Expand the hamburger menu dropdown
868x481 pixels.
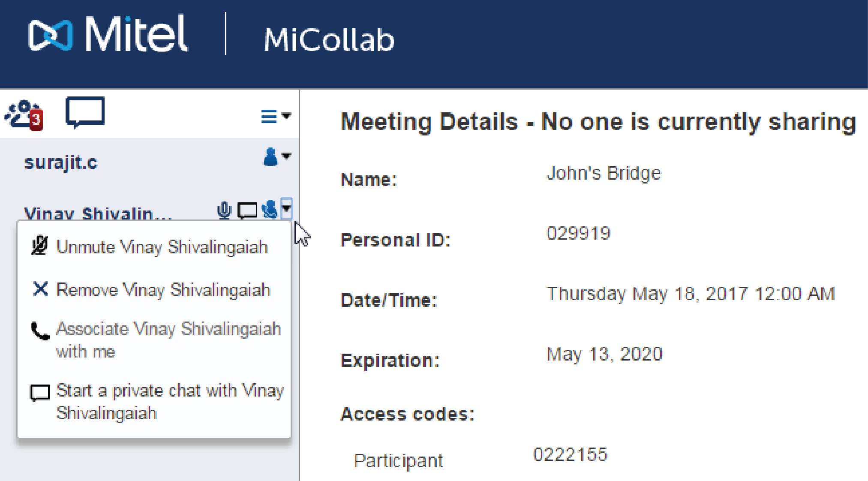click(276, 116)
